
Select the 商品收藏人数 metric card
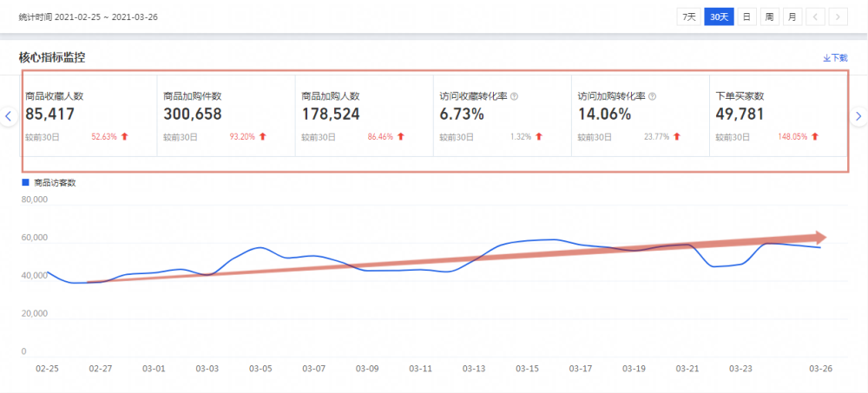point(89,116)
